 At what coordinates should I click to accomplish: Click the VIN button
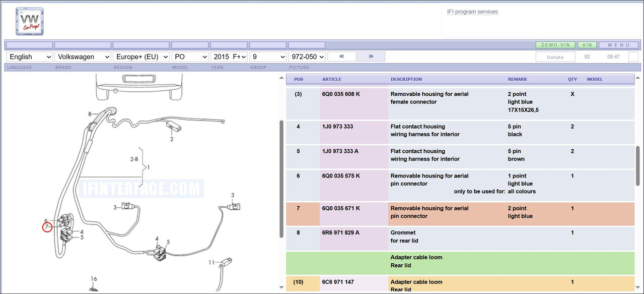coord(587,45)
